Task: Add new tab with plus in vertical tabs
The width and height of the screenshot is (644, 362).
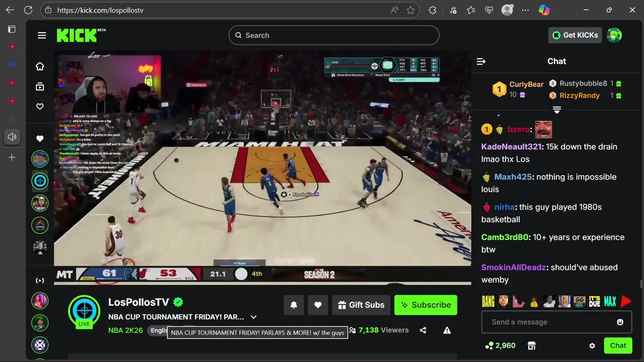Action: click(x=12, y=157)
